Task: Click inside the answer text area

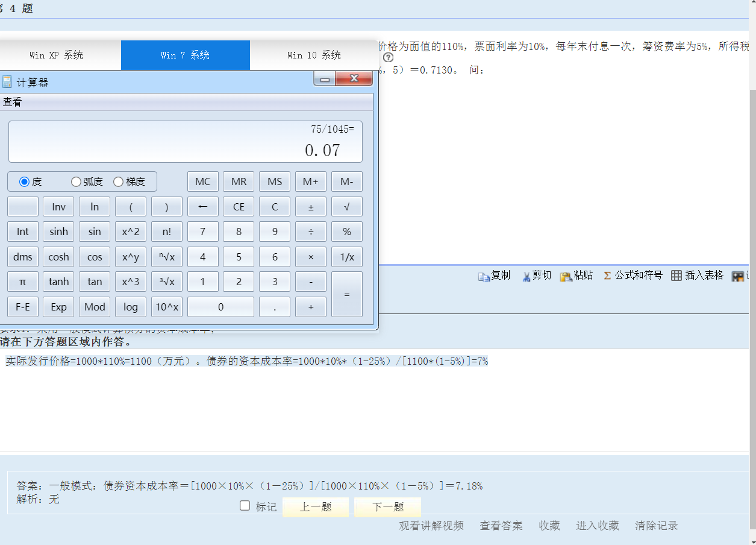Action: [361, 404]
